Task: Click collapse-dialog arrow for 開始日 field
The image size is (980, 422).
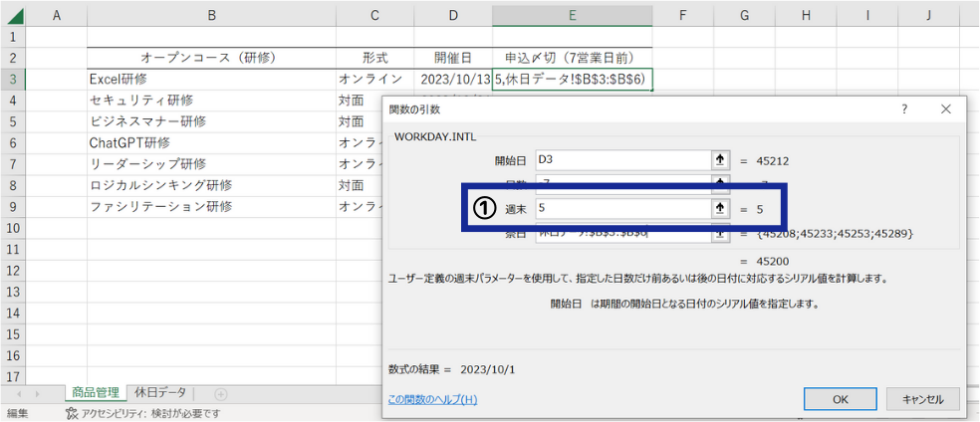Action: (x=719, y=159)
